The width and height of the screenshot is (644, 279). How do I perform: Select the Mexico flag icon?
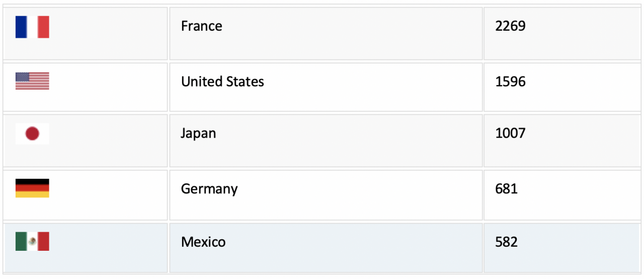click(x=32, y=242)
